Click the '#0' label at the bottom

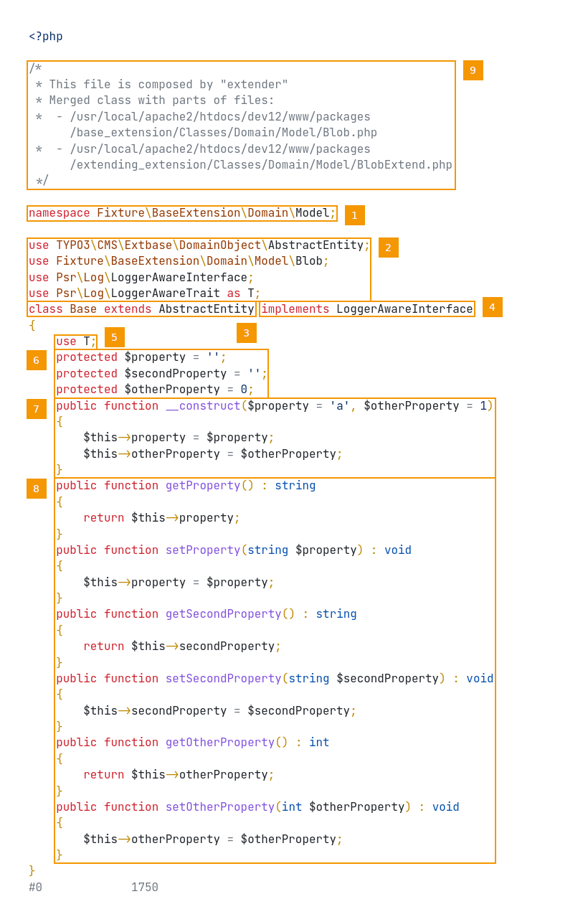click(x=36, y=888)
